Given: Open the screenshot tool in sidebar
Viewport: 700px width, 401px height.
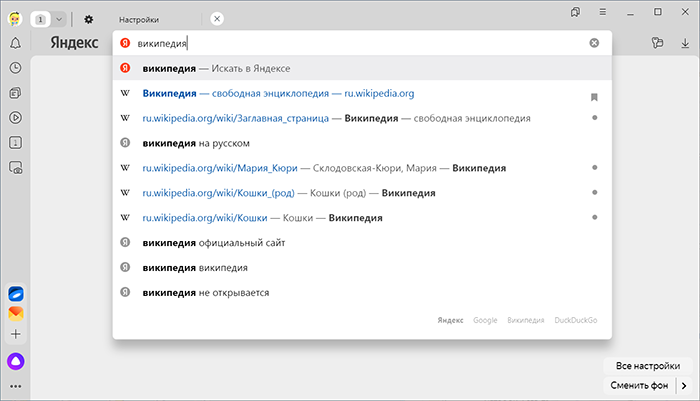Looking at the screenshot, I should (16, 168).
